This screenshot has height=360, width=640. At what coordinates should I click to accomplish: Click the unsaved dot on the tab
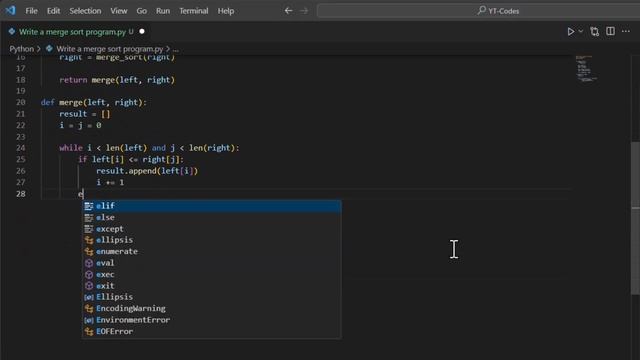point(142,31)
